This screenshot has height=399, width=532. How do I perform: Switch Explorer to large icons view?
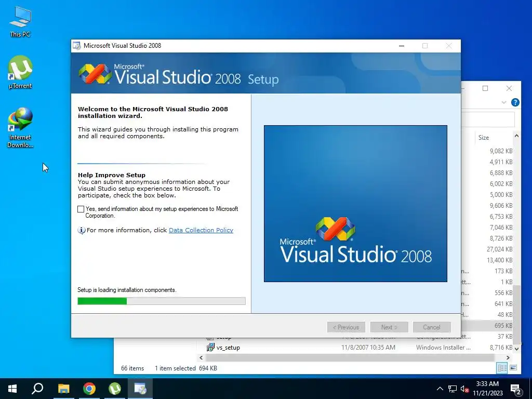[513, 368]
